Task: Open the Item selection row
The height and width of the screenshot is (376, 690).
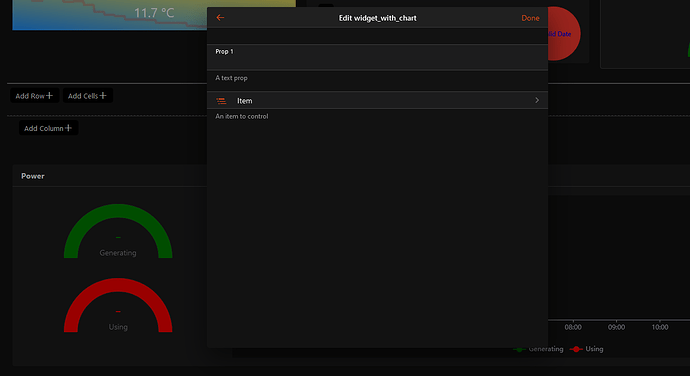Action: [377, 100]
